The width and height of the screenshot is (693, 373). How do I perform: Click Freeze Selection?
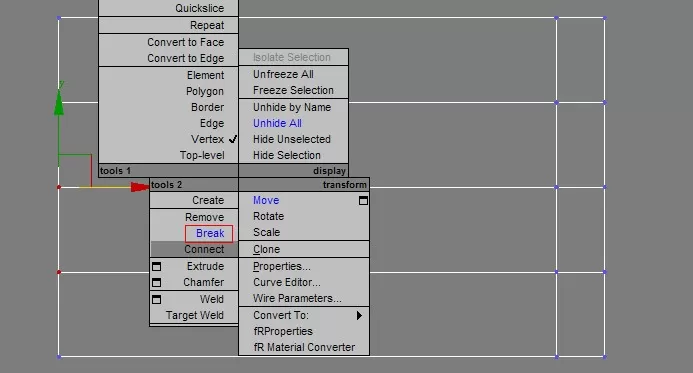pos(293,90)
